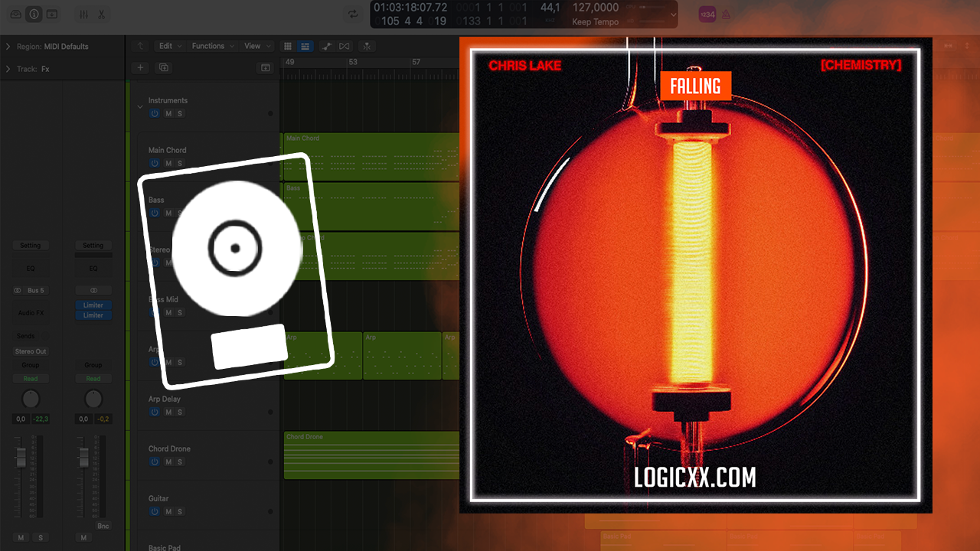Open the Read automation mode on second channel strip
The height and width of the screenshot is (551, 980).
click(x=93, y=379)
